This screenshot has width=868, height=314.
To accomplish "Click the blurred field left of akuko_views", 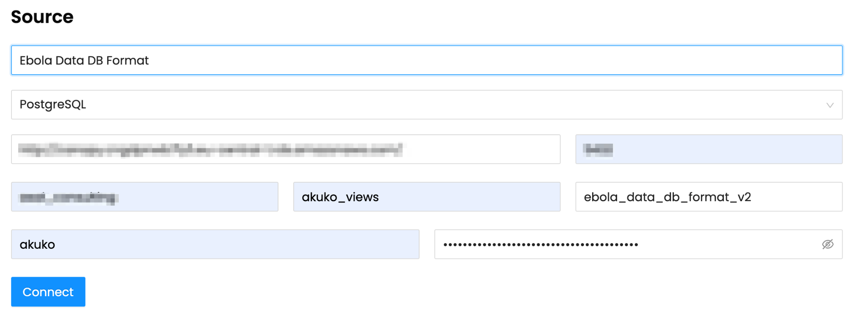I will (x=145, y=197).
